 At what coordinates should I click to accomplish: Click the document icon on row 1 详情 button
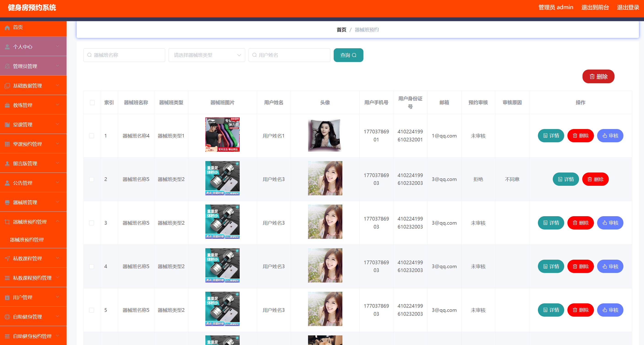(545, 136)
